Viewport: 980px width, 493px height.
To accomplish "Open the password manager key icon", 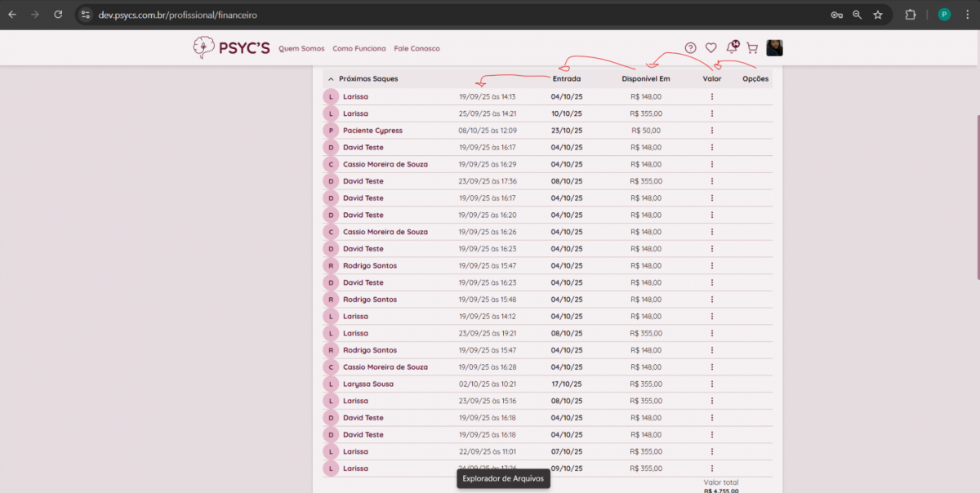I will 836,15.
